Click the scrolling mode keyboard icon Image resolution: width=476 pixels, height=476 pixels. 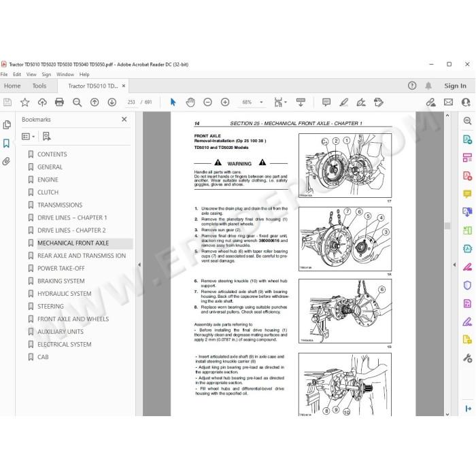click(x=301, y=102)
